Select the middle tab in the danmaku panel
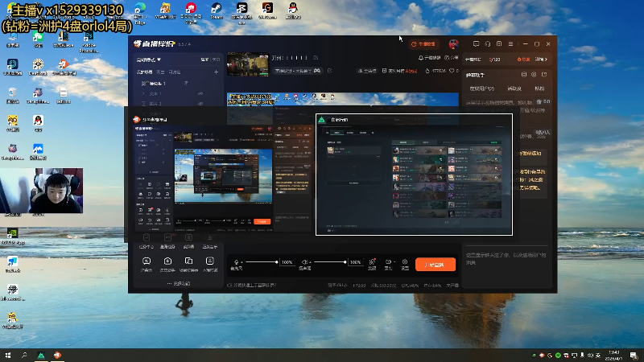The image size is (644, 362). [x=514, y=88]
